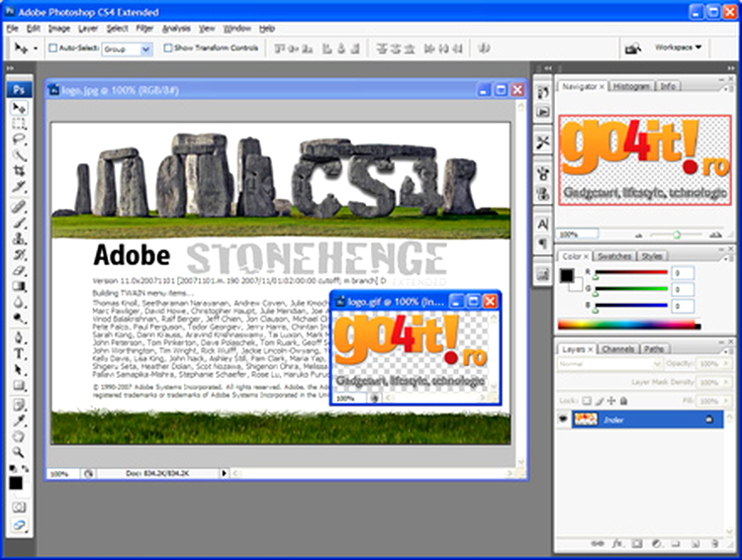Select the Zoom tool in the toolbox
Viewport: 742px width, 560px height.
tap(19, 452)
